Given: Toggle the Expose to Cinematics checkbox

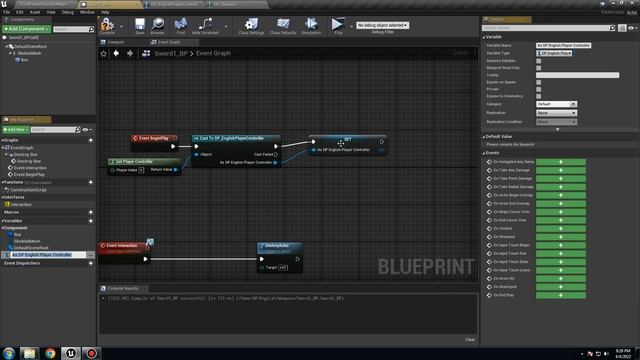Looking at the screenshot, I should click(538, 96).
